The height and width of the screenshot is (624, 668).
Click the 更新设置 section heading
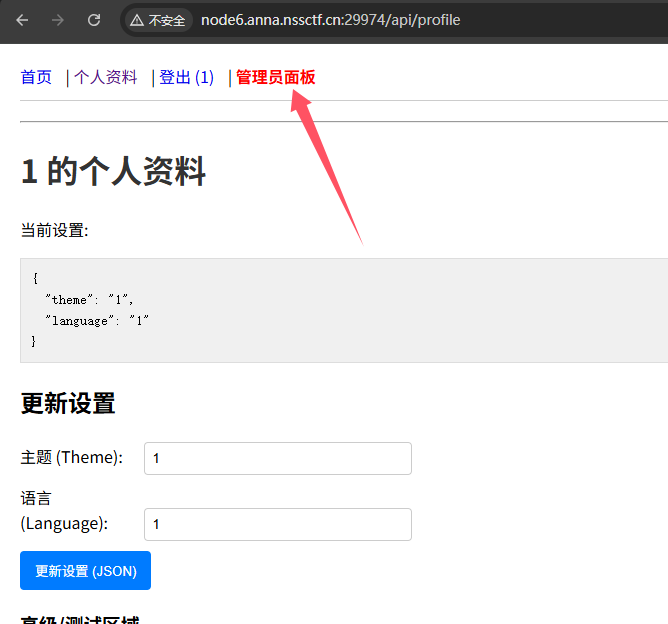click(68, 403)
